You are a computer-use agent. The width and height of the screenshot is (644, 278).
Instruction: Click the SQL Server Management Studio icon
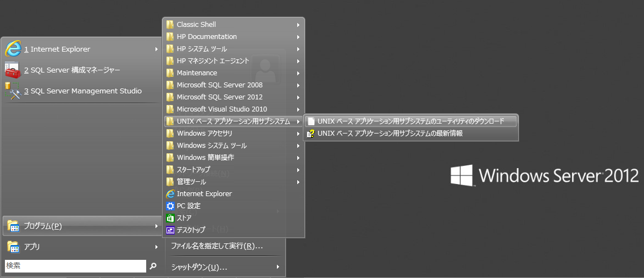click(13, 91)
